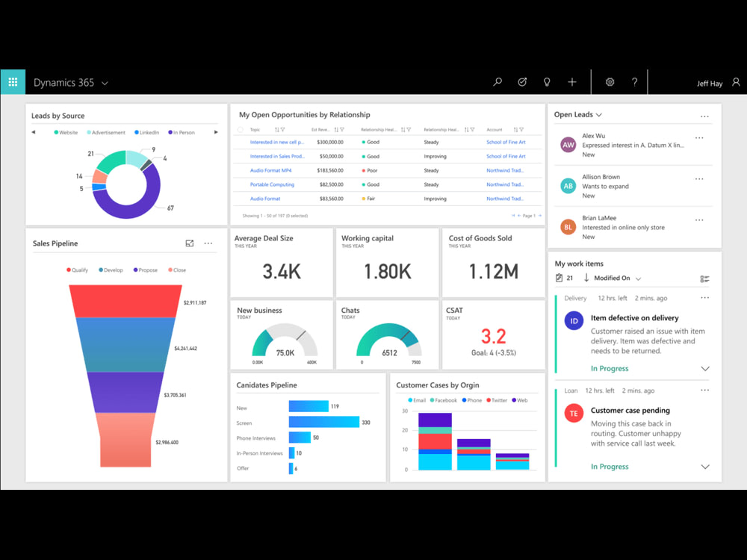The image size is (747, 560).
Task: Click the work items clipboard count icon
Action: [x=560, y=278]
